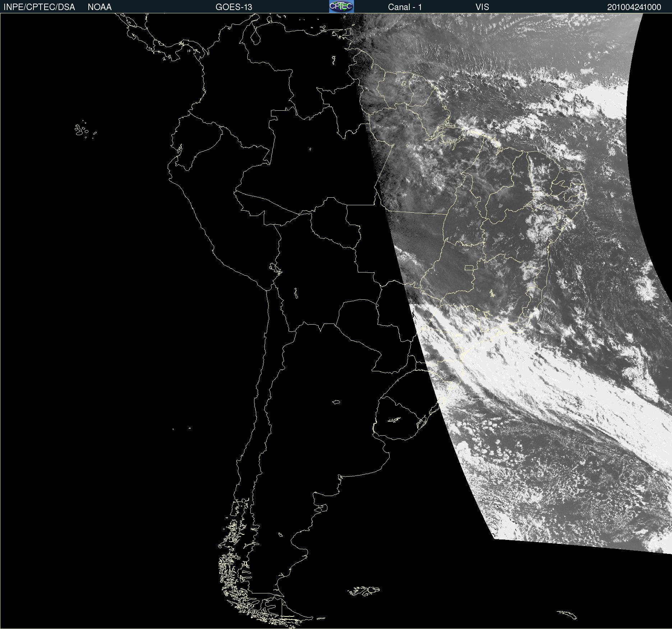672x629 pixels.
Task: Click the NOAA label in the header
Action: (100, 7)
